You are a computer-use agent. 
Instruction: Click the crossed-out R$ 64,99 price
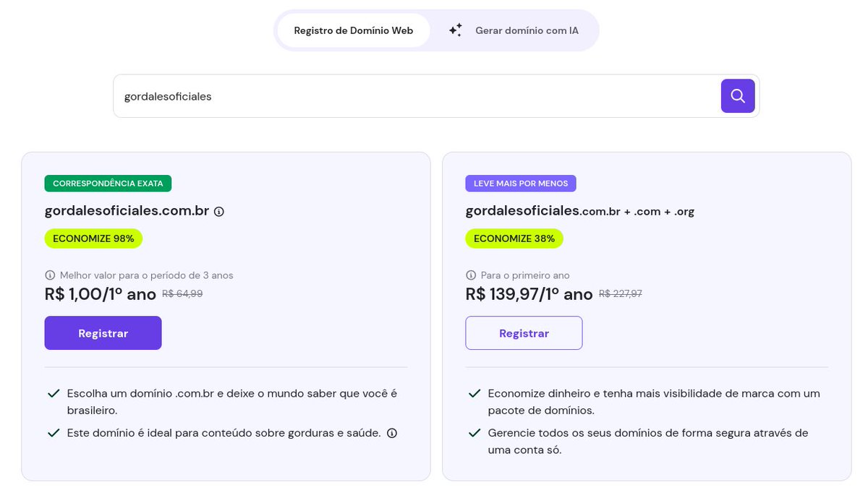(x=182, y=294)
